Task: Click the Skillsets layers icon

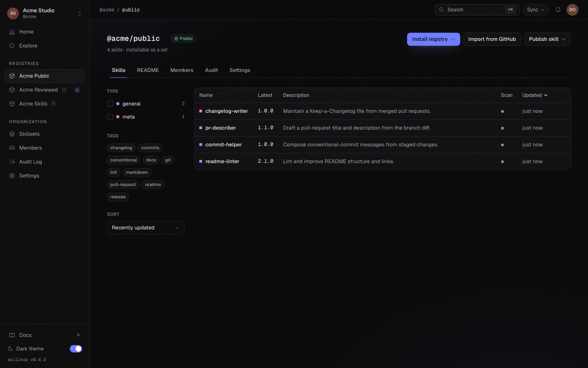Action: 12,134
